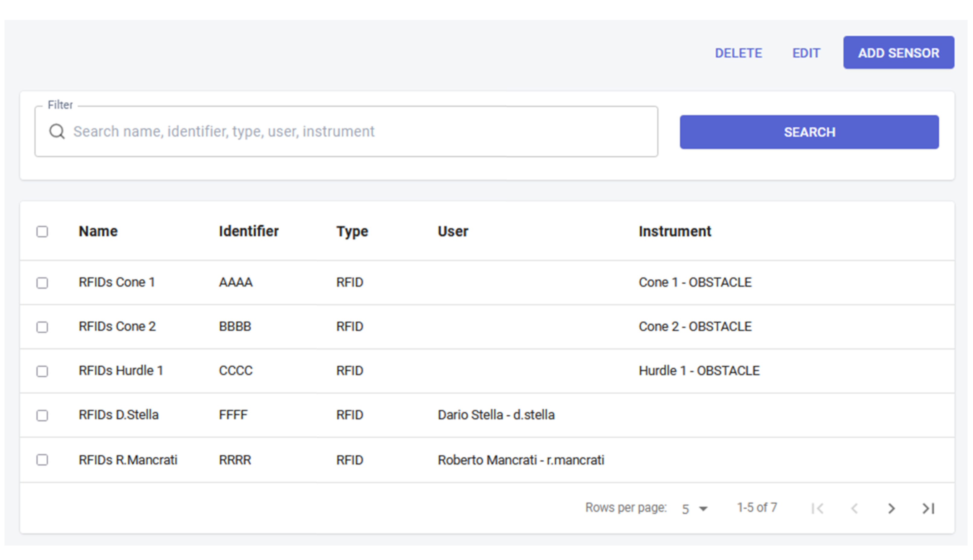
Task: Jump to last page icon
Action: pyautogui.click(x=928, y=508)
